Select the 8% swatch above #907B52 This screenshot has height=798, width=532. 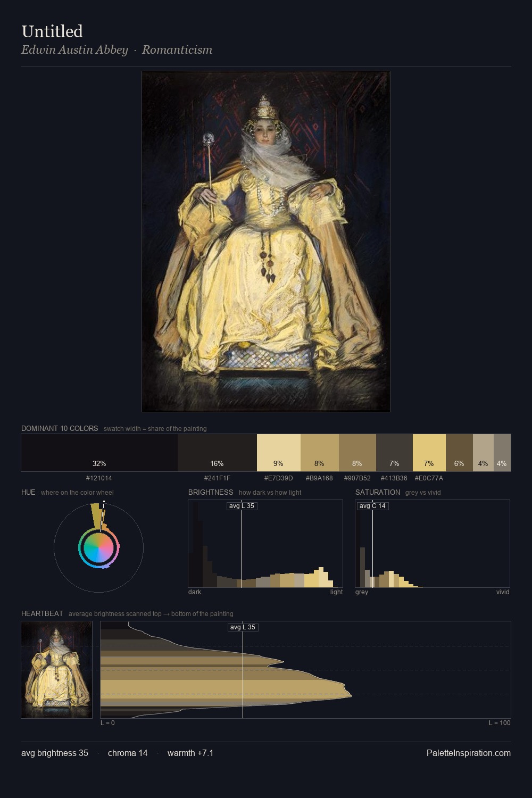point(358,453)
